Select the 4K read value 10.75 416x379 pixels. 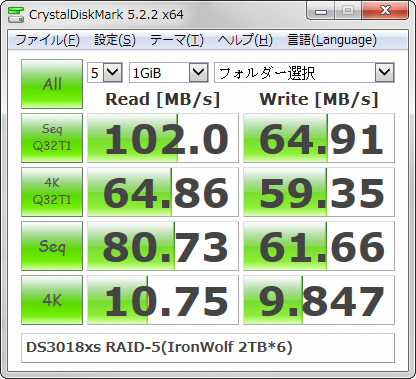(163, 300)
